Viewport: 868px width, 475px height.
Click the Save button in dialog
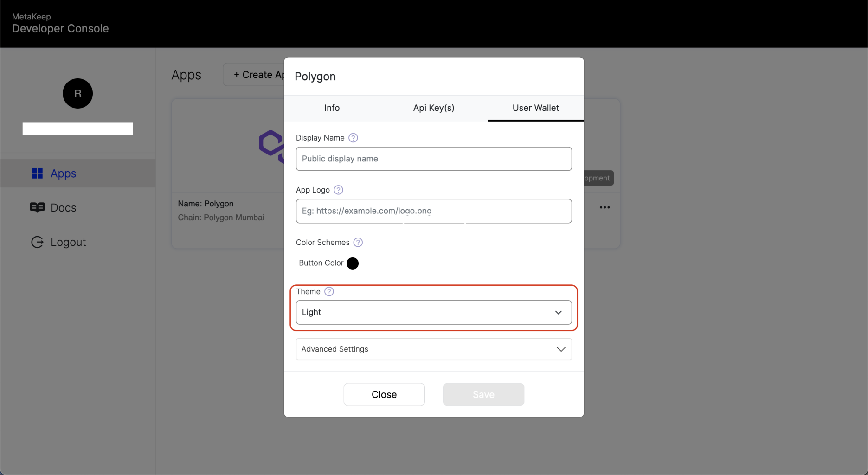coord(483,394)
